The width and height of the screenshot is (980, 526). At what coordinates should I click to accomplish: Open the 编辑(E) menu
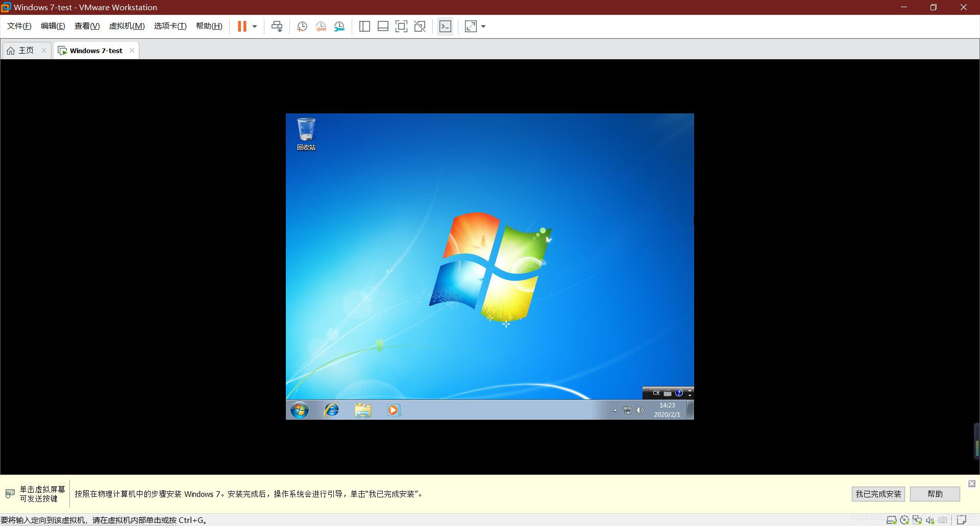coord(53,26)
